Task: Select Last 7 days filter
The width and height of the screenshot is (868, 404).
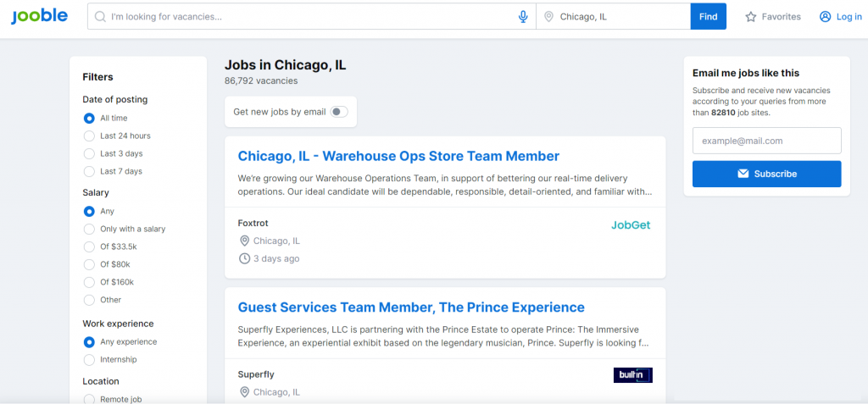Action: [89, 171]
